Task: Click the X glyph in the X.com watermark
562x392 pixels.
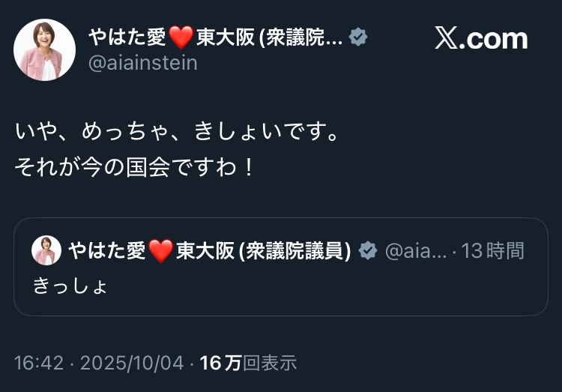Action: (447, 39)
